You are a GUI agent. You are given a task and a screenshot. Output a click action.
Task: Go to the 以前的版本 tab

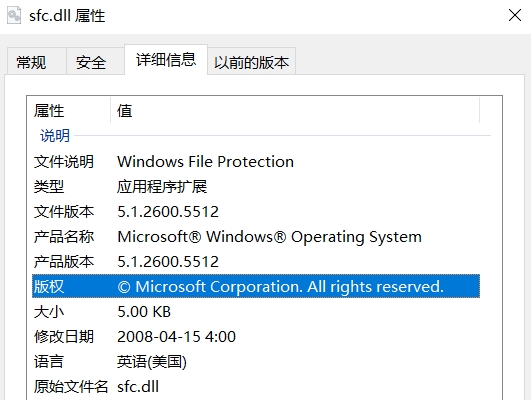(x=252, y=62)
